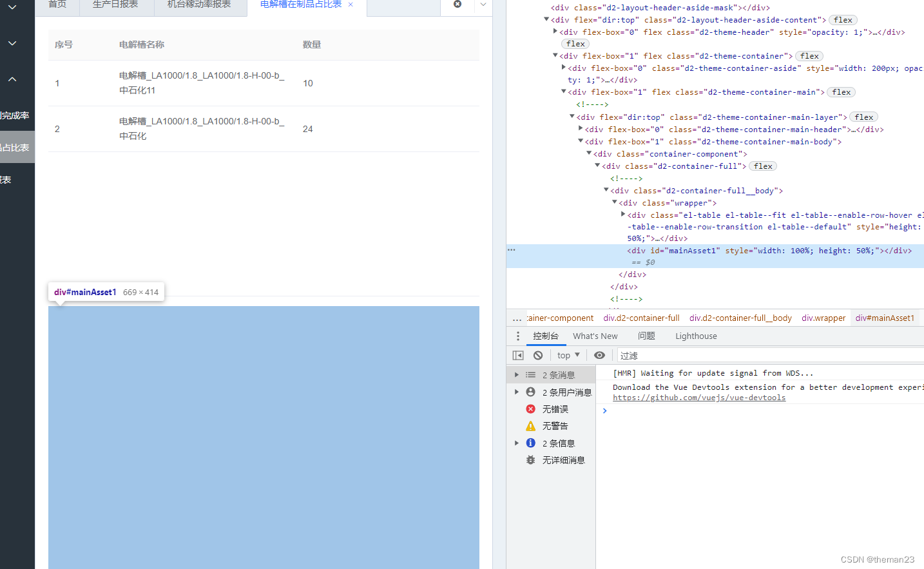Toggle the console sidebar panel icon
Screen dimensions: 924x569
tap(518, 355)
